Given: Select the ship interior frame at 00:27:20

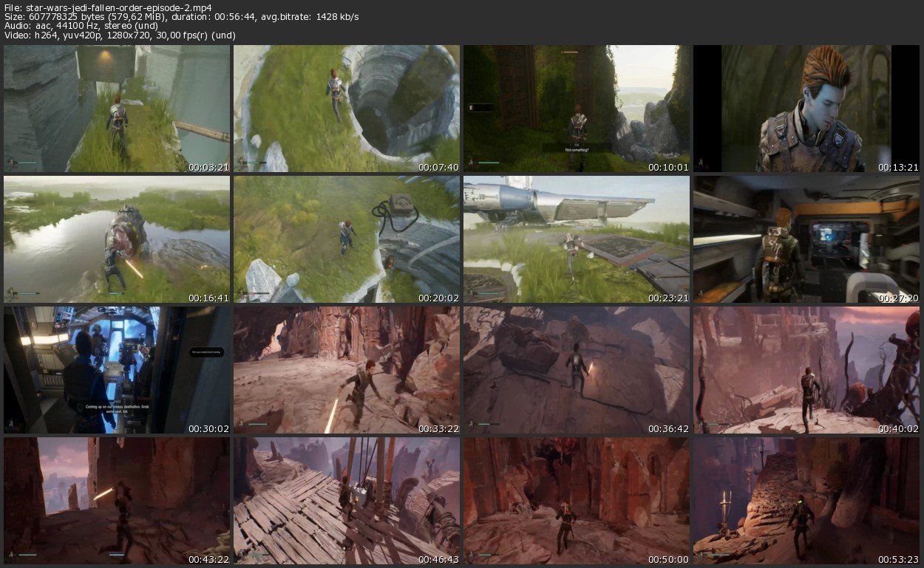Looking at the screenshot, I should (x=806, y=239).
